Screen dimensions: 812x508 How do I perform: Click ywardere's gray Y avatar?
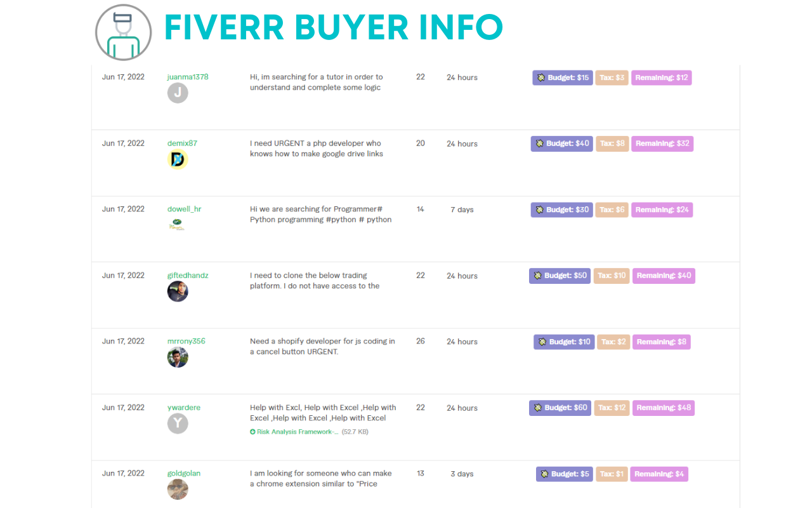point(178,423)
